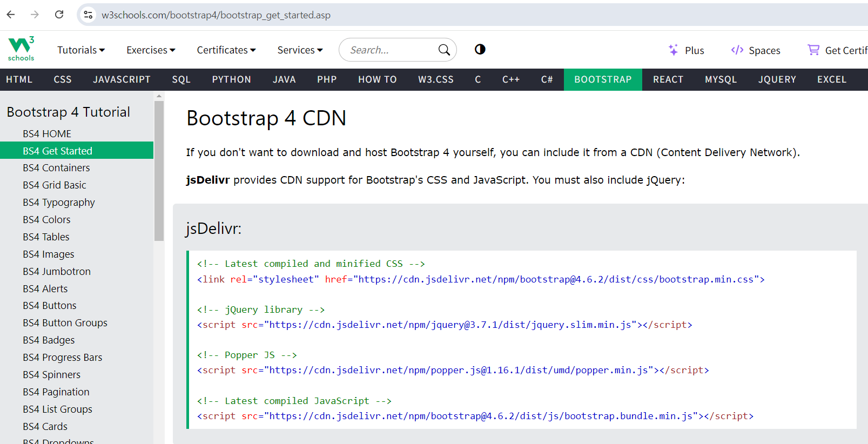
Task: Select BS4 Get Started sidebar item
Action: (77, 151)
